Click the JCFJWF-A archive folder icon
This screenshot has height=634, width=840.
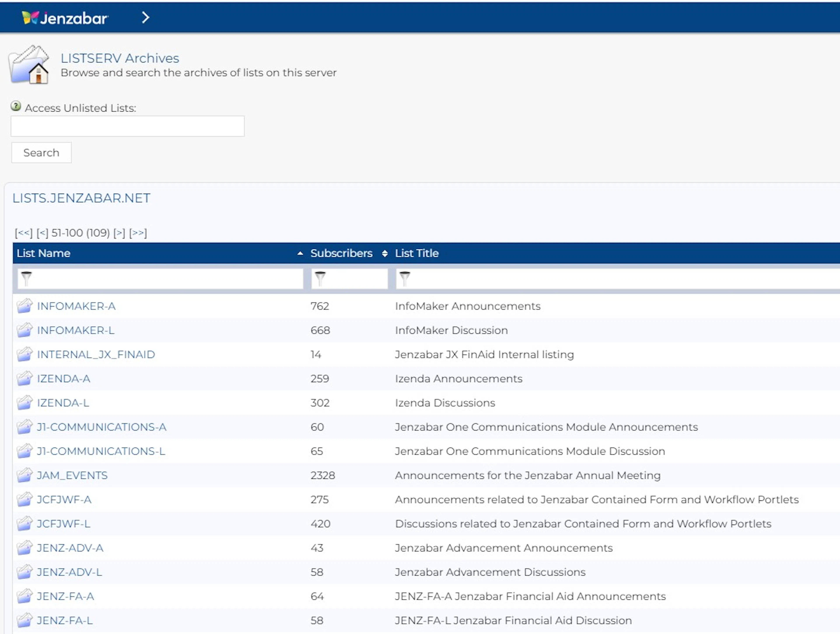[x=25, y=500]
